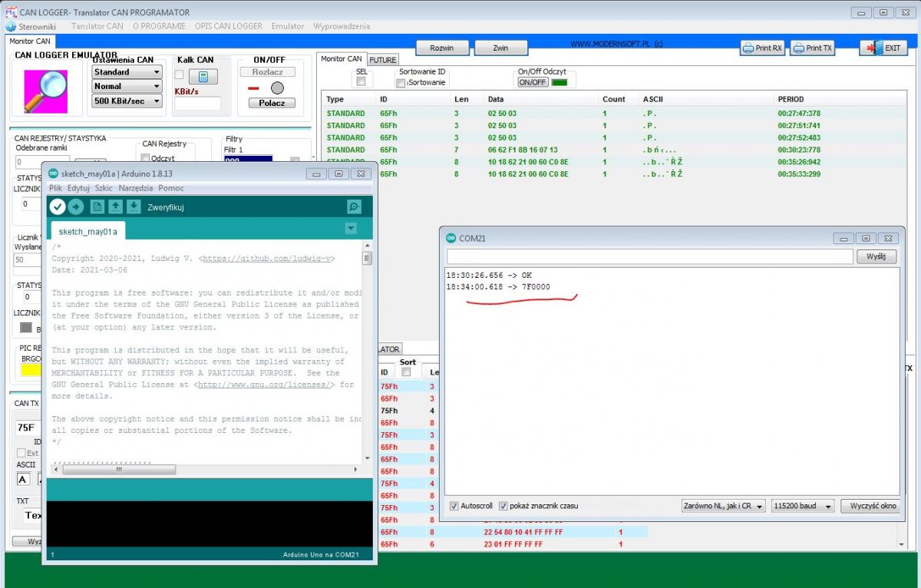Open the Arduino Pomoc menu
Screen dimensions: 921x588
[x=171, y=188]
